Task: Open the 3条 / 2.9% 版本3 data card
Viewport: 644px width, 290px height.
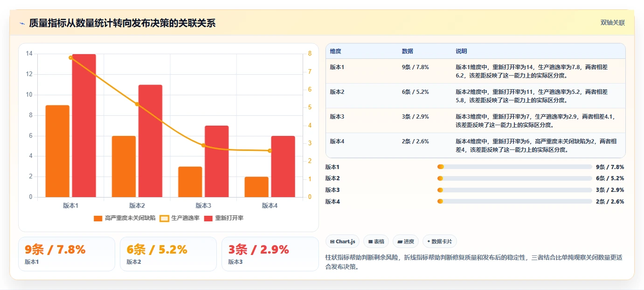Action: [270, 254]
